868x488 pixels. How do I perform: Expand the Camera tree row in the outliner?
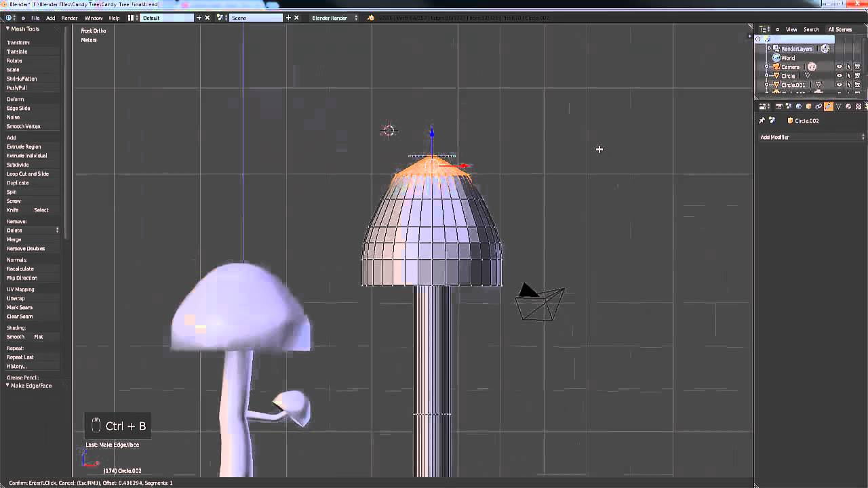[768, 66]
